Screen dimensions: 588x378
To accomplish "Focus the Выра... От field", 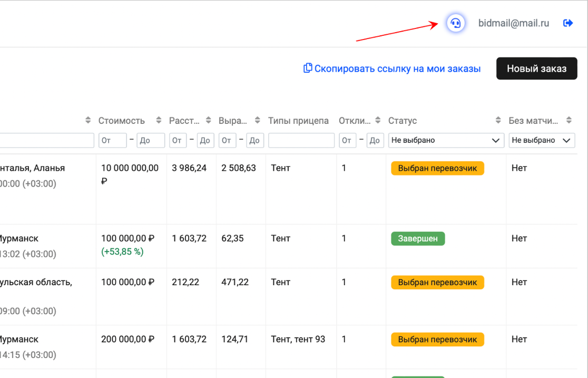I will (227, 140).
